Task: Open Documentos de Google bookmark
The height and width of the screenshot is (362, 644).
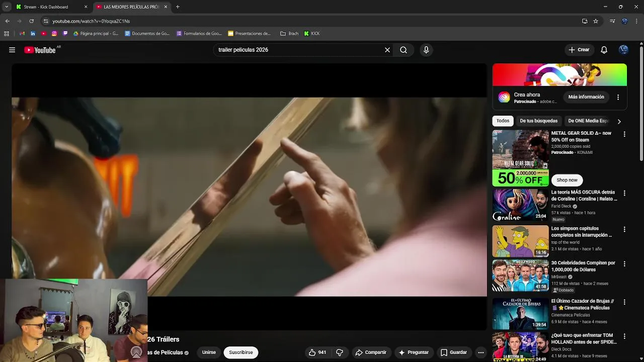Action: (x=147, y=34)
